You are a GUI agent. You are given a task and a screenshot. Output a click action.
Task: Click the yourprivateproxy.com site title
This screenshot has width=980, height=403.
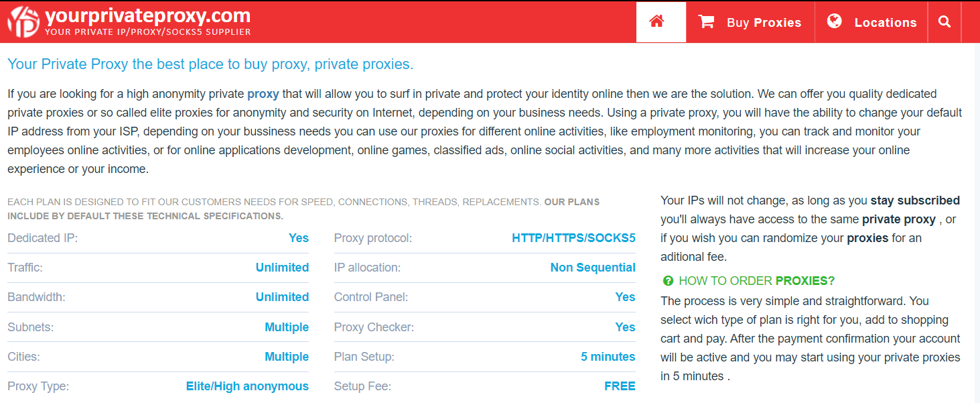pos(147,15)
